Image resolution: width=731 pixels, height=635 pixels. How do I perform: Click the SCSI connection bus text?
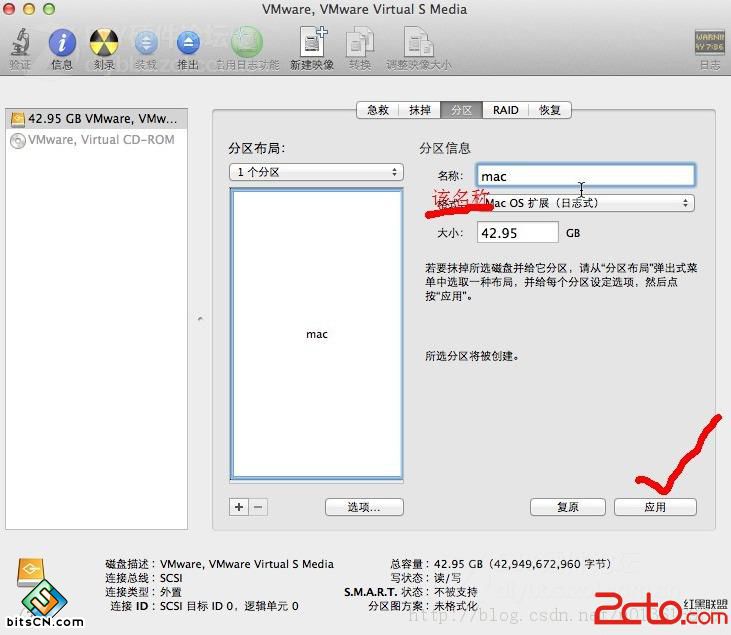pos(171,578)
